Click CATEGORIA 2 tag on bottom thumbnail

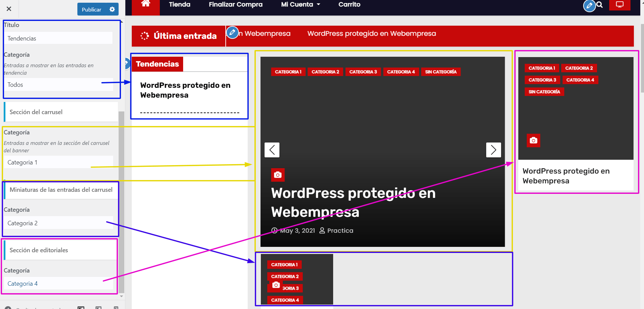click(x=285, y=277)
